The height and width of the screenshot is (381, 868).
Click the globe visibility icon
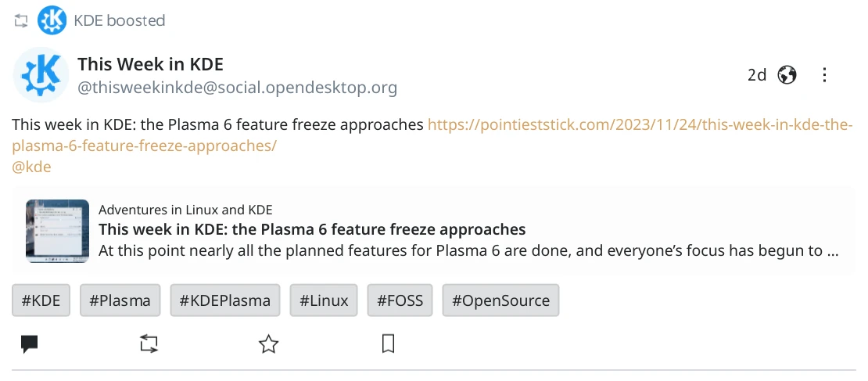(787, 75)
